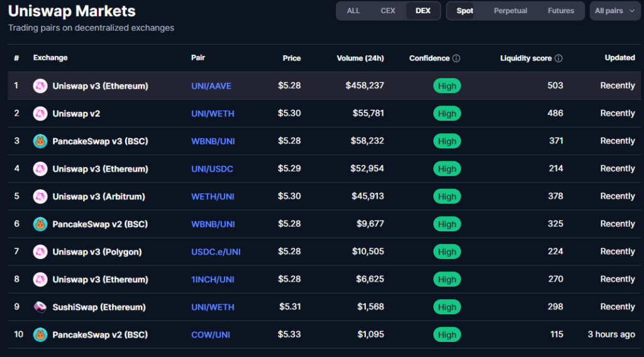Click the $55,781 volume value
This screenshot has height=357, width=644.
[369, 113]
